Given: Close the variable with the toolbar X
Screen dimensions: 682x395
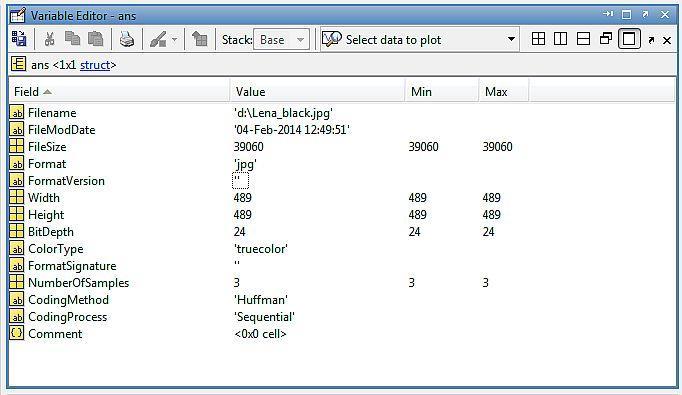Looking at the screenshot, I should click(667, 40).
